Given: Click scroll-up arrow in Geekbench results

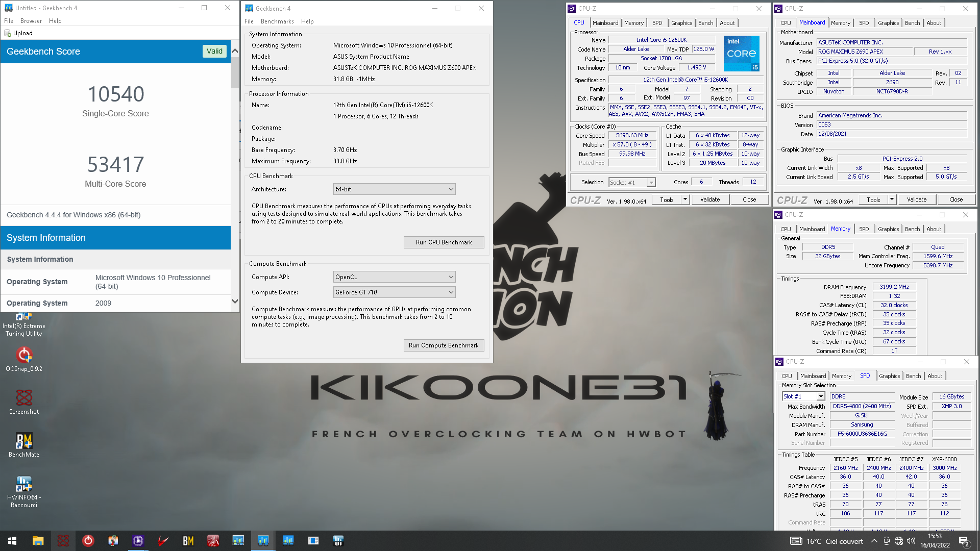Looking at the screenshot, I should pos(235,51).
